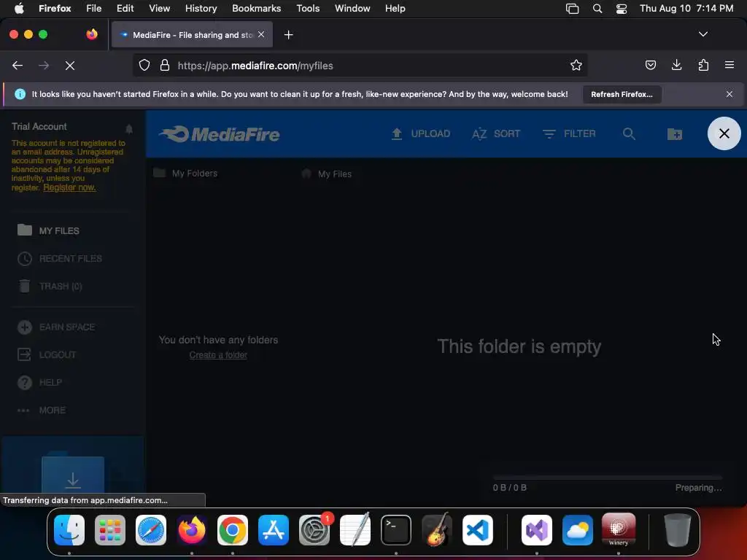
Task: Open the Pocket save icon
Action: pos(650,65)
